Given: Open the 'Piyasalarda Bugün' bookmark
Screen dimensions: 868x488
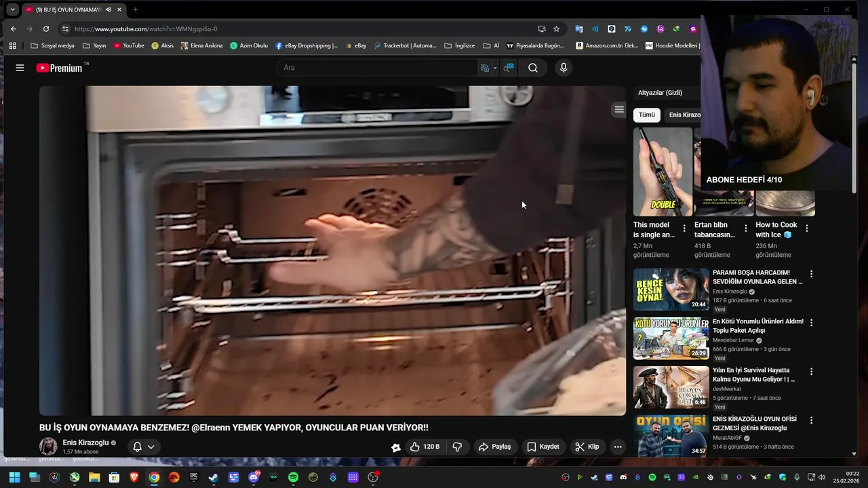Looking at the screenshot, I should [535, 45].
